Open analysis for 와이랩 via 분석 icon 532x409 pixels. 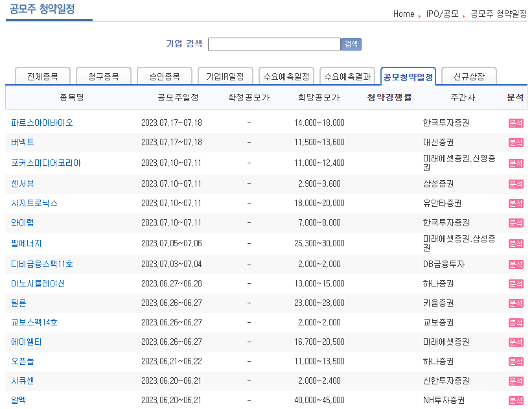click(516, 222)
